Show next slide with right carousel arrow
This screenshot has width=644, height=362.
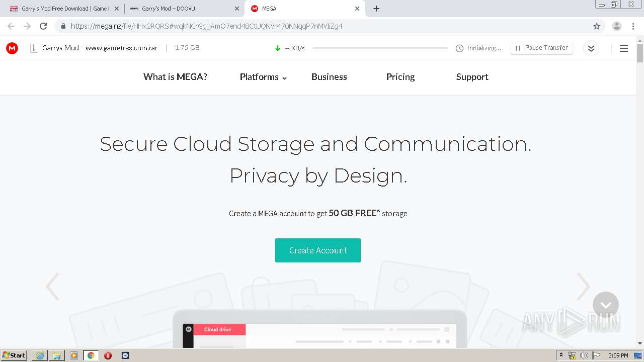[x=584, y=287]
